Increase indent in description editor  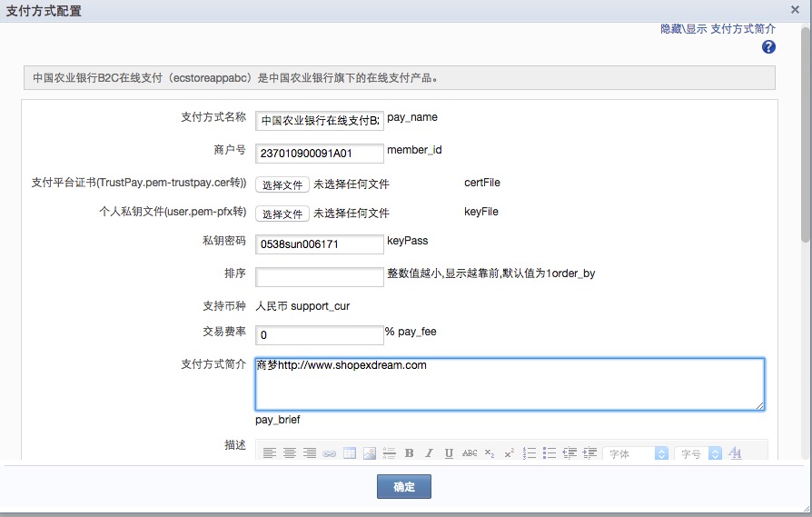click(x=589, y=453)
